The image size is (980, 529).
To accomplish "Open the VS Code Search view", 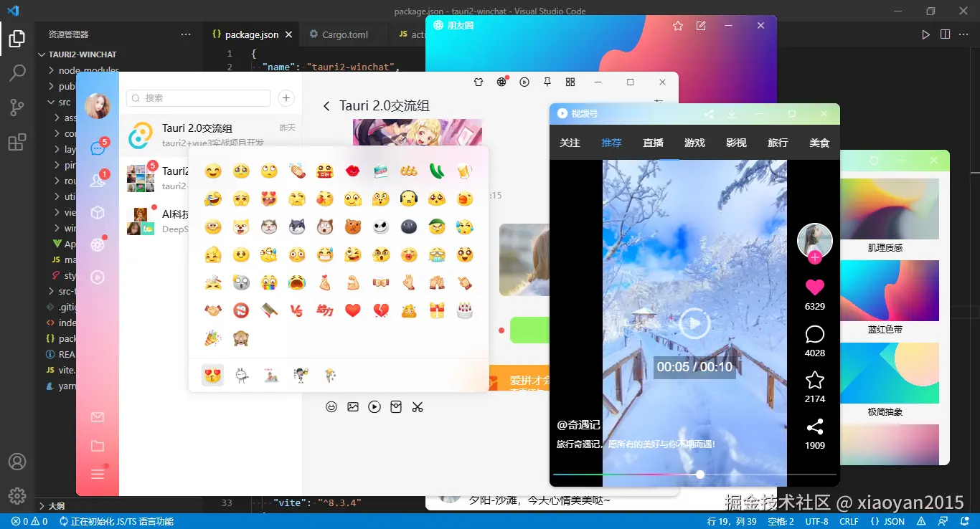I will (x=17, y=72).
